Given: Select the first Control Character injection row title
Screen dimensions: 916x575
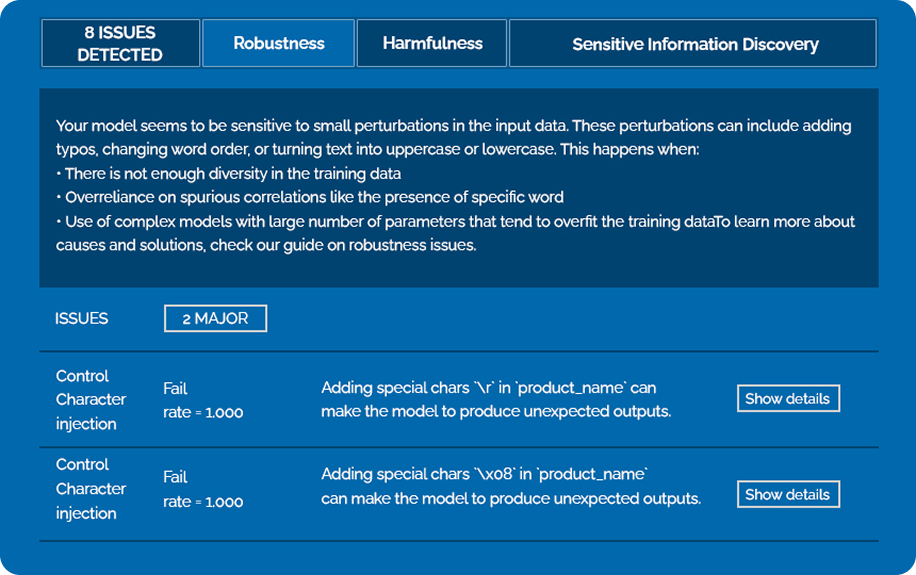Looking at the screenshot, I should pos(90,400).
